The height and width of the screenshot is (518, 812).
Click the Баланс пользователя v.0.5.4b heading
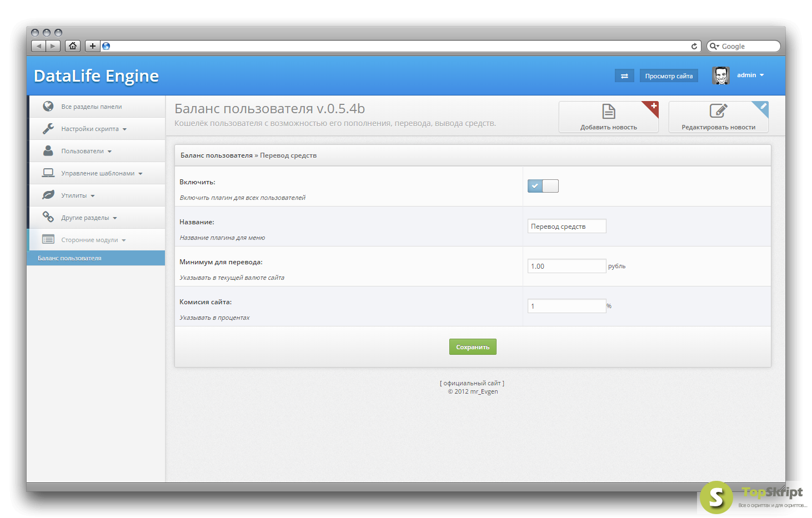(270, 109)
